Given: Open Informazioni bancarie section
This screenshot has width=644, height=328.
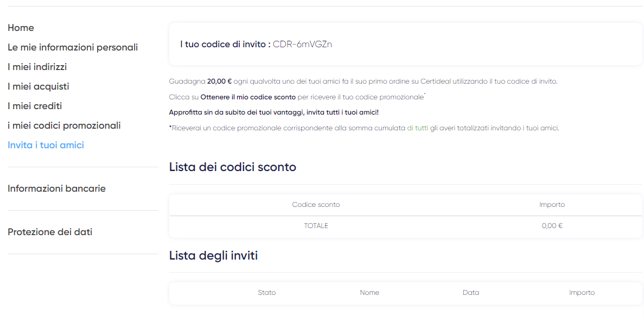Looking at the screenshot, I should [x=56, y=188].
